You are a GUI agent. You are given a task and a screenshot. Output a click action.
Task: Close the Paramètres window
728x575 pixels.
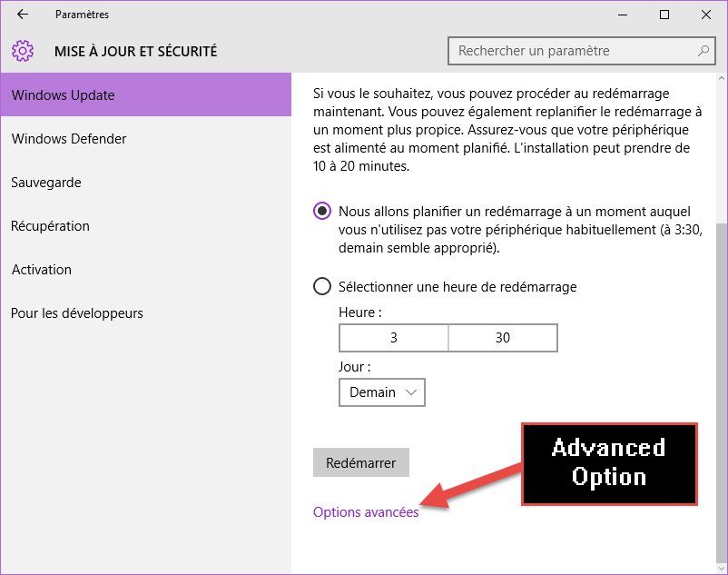point(706,15)
